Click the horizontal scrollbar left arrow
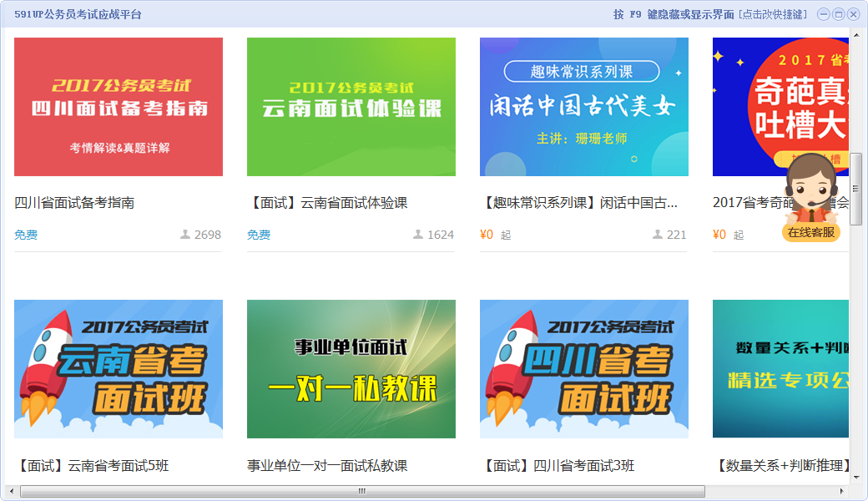The image size is (868, 501). 11,491
